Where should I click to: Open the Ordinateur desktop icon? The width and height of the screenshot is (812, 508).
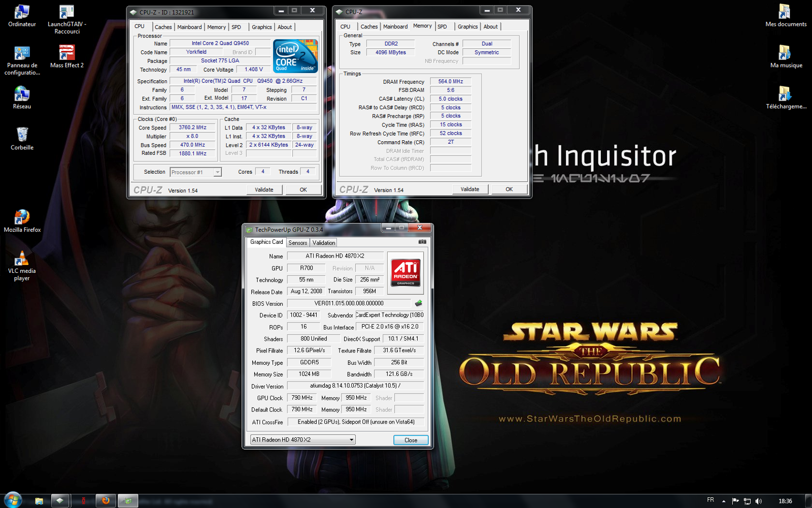click(22, 16)
